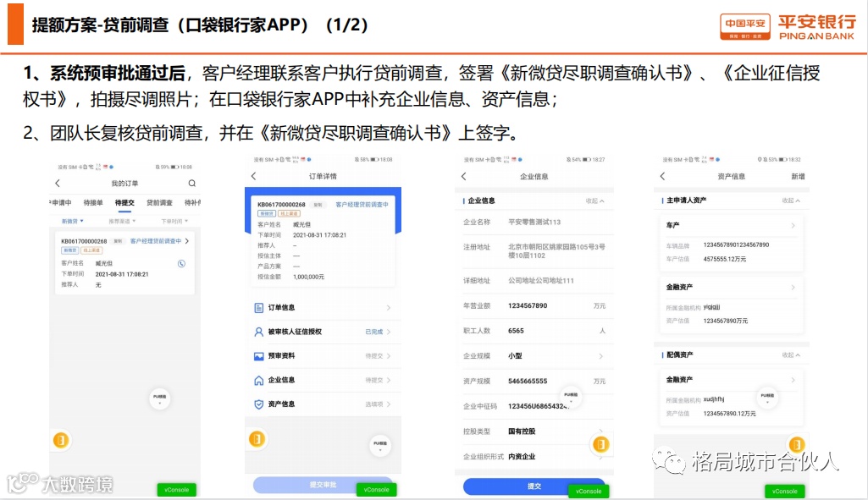Tap the orange door icon on 订单详情 screen
The width and height of the screenshot is (868, 500).
[257, 439]
